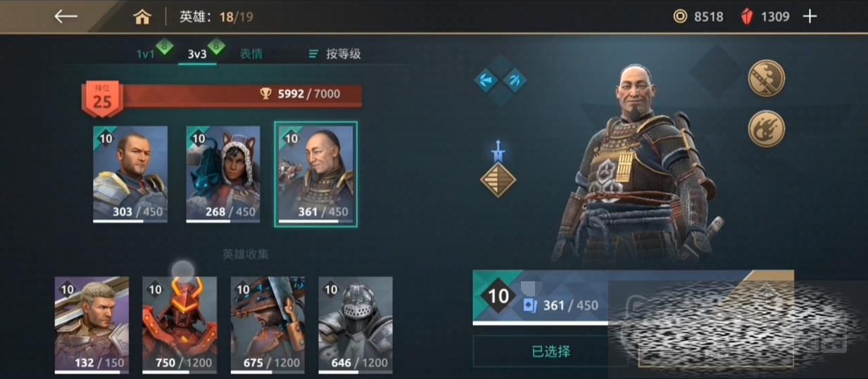
Task: Open the home screen icon
Action: [142, 17]
